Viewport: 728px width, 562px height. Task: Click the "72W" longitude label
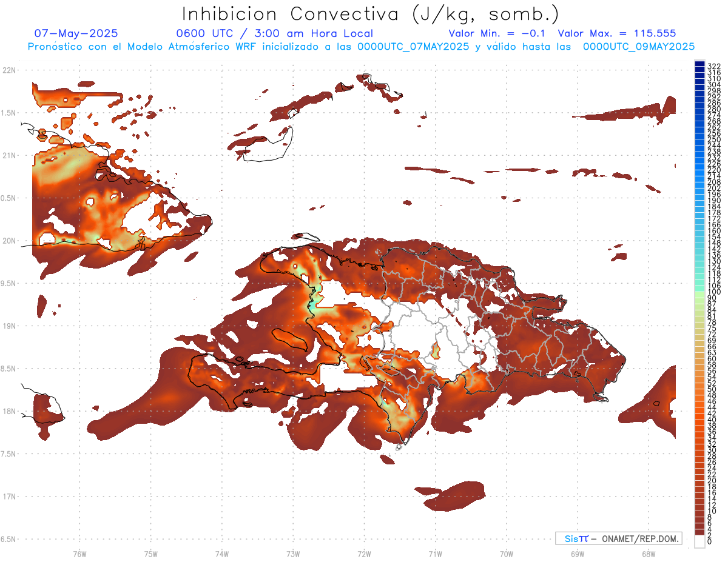tap(364, 554)
